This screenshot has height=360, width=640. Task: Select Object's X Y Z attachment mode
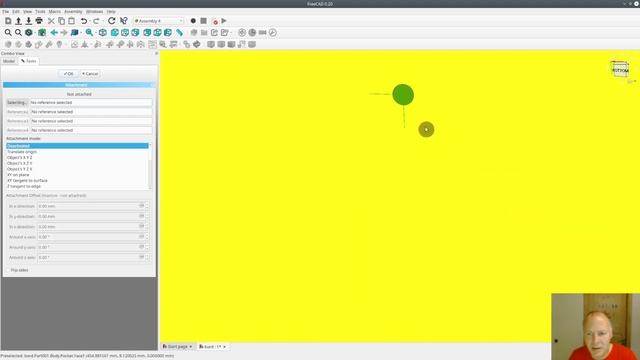[x=77, y=157]
